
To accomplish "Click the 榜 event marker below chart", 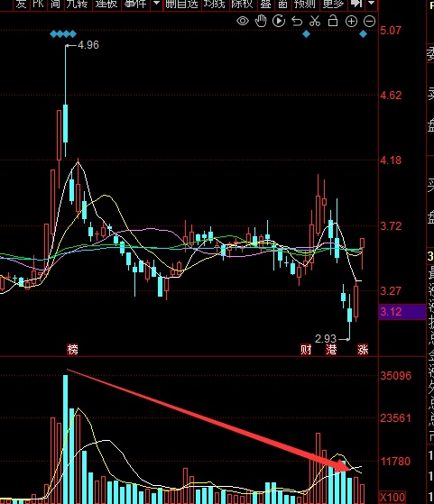I will [73, 349].
